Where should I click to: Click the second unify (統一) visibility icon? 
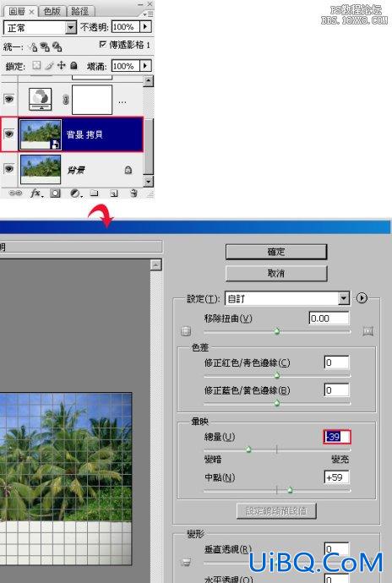pos(45,46)
